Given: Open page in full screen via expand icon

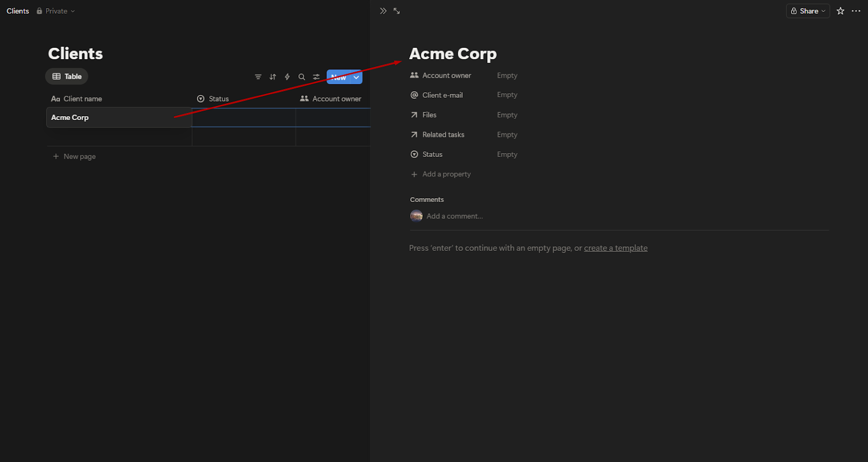Looking at the screenshot, I should pyautogui.click(x=397, y=11).
